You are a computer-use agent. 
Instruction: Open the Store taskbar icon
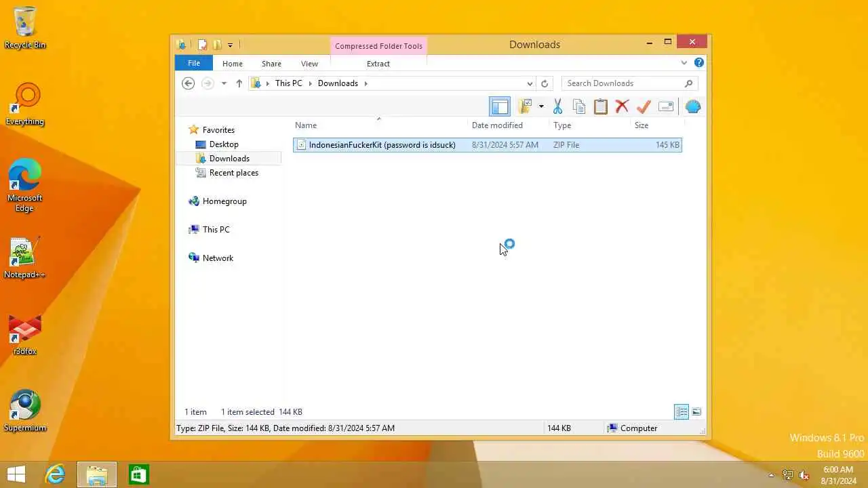138,474
